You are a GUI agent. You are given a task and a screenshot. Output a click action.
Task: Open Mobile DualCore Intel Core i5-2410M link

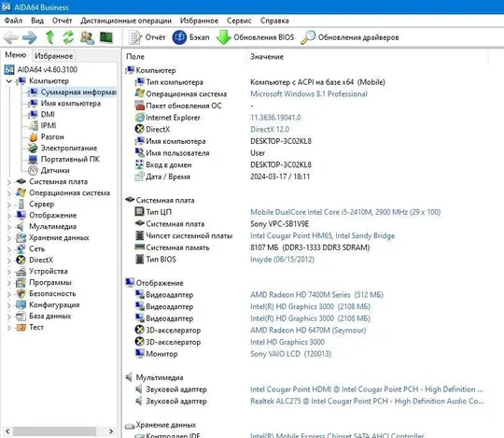(x=345, y=212)
